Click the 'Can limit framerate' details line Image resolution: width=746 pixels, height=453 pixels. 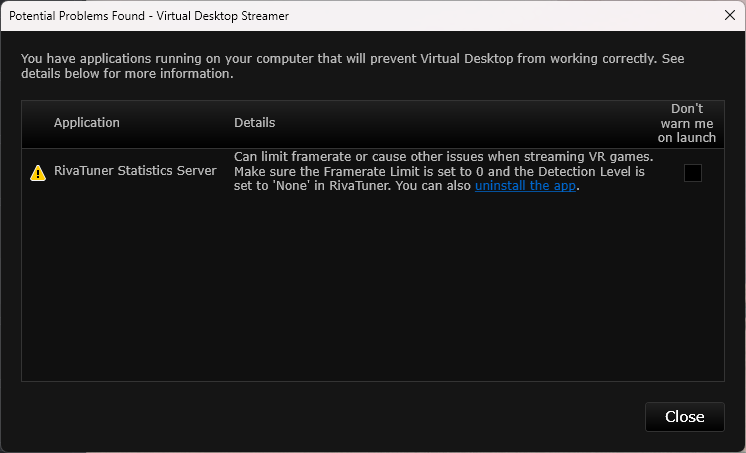[x=400, y=157]
